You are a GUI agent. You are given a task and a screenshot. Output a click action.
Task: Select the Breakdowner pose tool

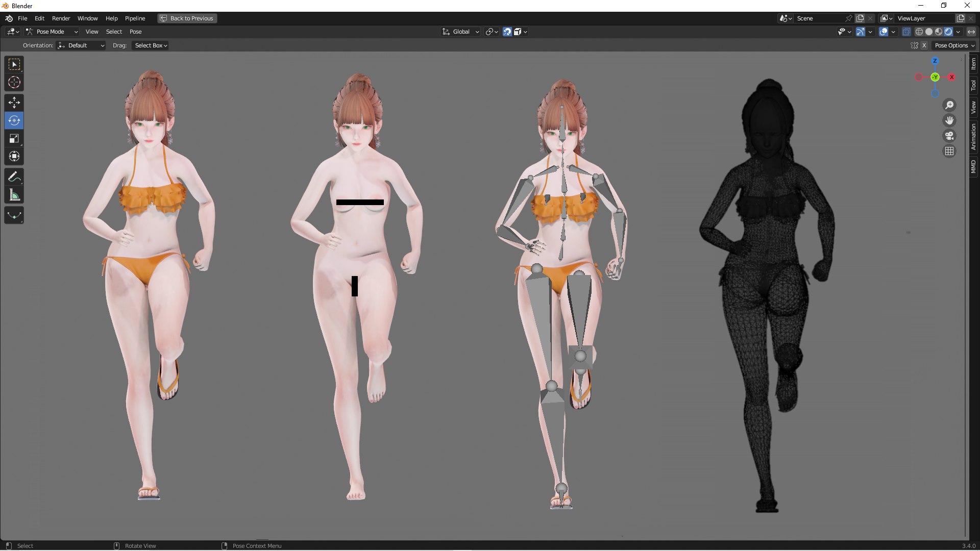(x=14, y=215)
